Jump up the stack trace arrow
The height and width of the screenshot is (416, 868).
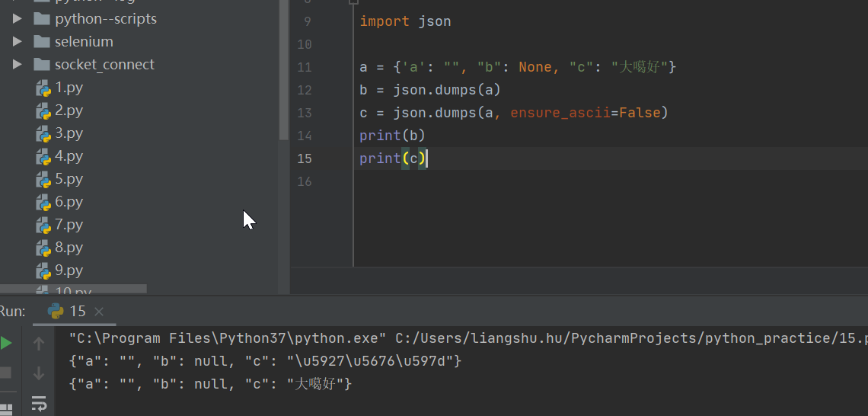(39, 344)
